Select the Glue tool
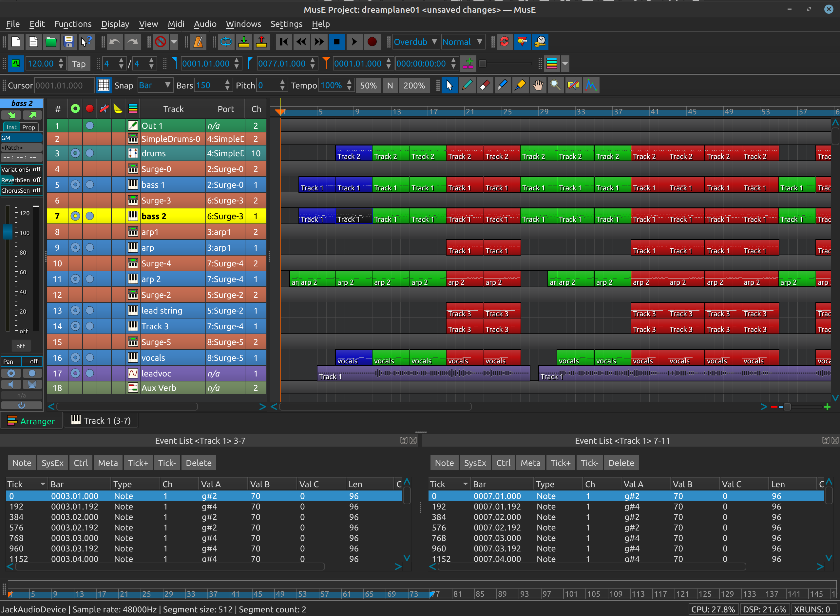The image size is (840, 616). [520, 86]
